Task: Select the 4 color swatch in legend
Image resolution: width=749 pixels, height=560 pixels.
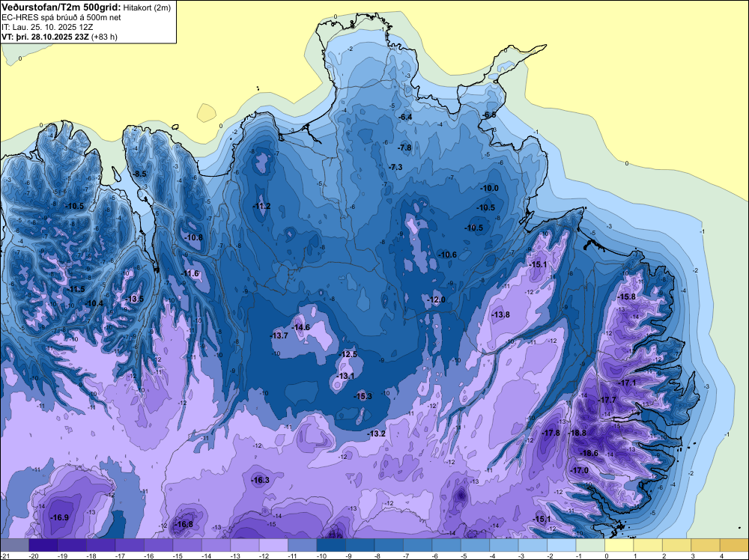Action: [734, 545]
